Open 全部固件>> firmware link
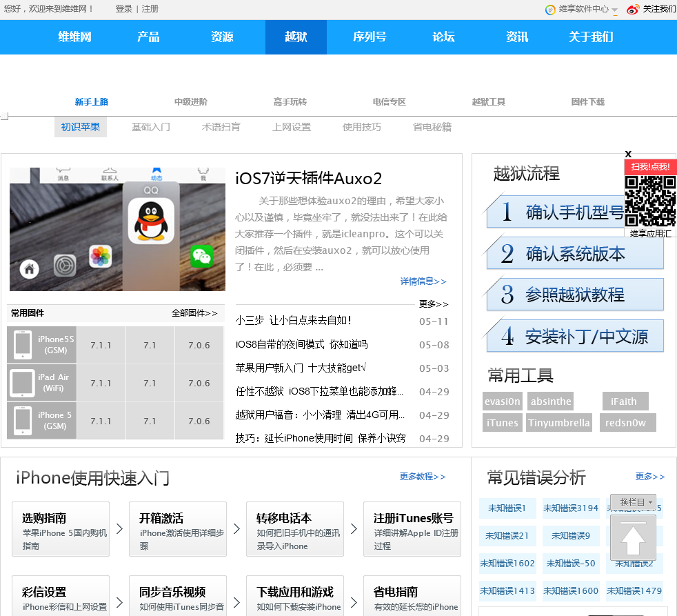The image size is (677, 616). [x=194, y=313]
